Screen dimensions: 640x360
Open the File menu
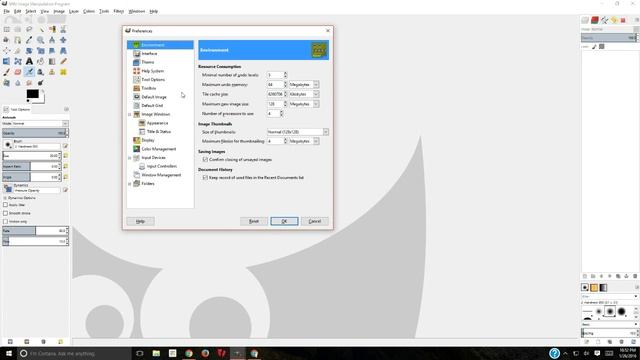[7, 11]
